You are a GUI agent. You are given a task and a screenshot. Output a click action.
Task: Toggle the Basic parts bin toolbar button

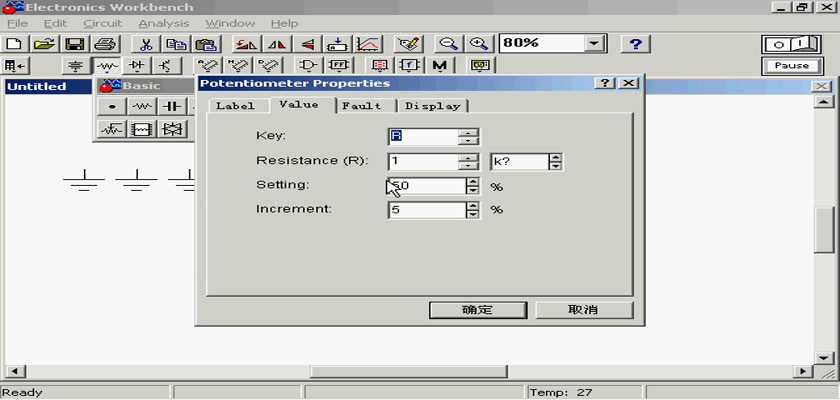tap(107, 66)
